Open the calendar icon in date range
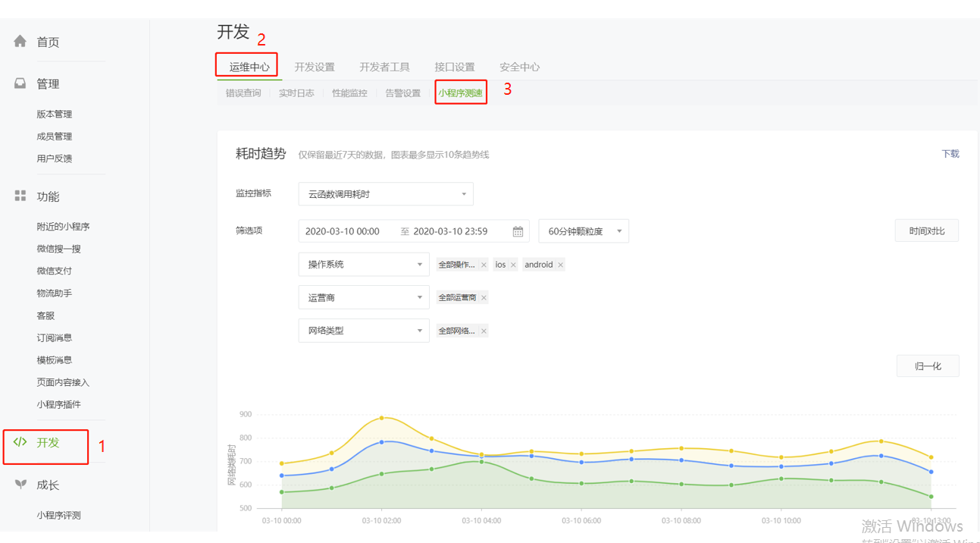980x543 pixels. (x=518, y=231)
